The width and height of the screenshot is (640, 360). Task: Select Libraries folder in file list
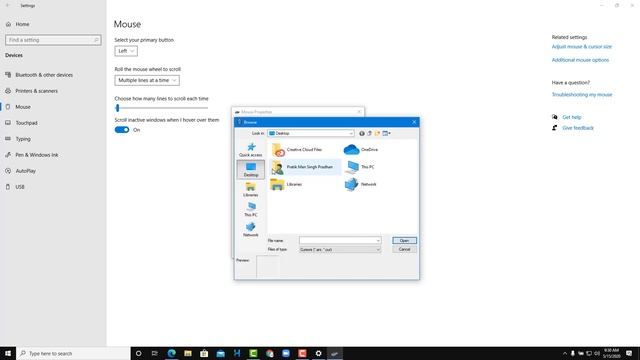[286, 184]
